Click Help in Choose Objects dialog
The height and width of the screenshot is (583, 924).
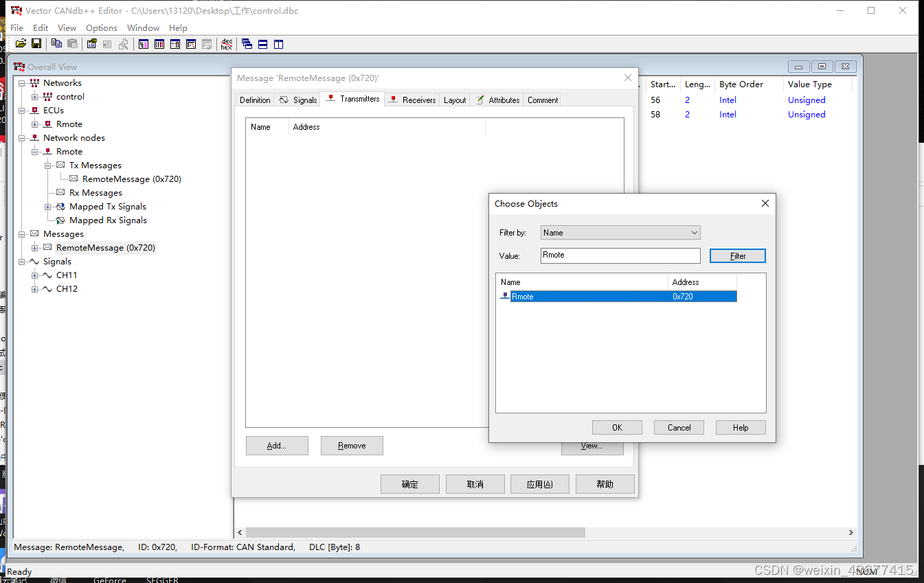pyautogui.click(x=741, y=427)
